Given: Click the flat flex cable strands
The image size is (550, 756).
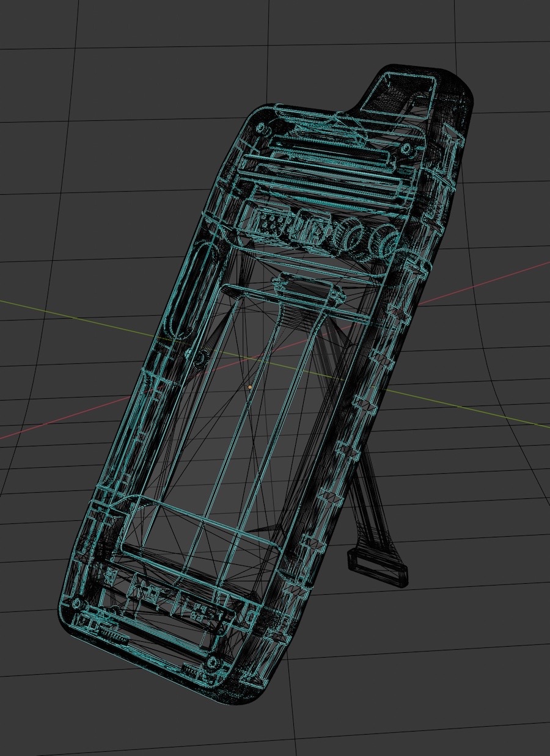Looking at the screenshot, I should pos(365,502).
